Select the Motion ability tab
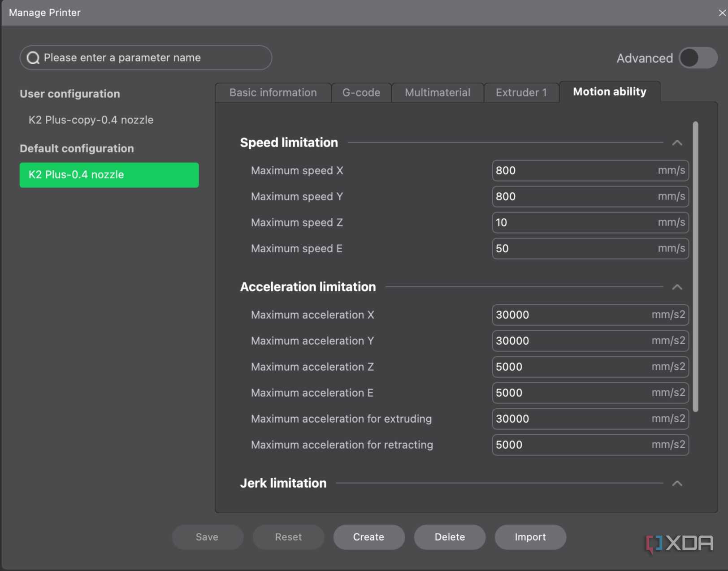This screenshot has height=571, width=728. (x=610, y=91)
